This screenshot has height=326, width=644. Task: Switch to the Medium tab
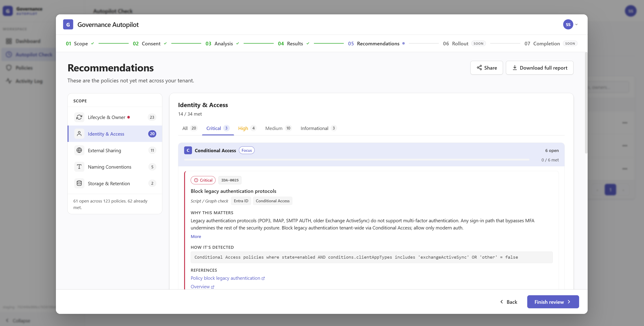click(x=278, y=128)
